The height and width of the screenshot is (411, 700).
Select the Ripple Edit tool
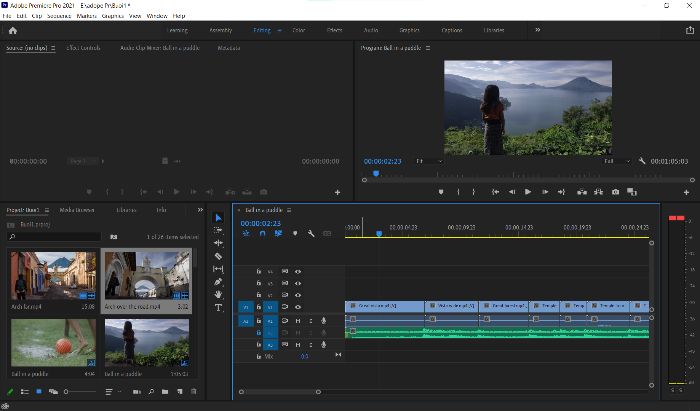(x=218, y=243)
